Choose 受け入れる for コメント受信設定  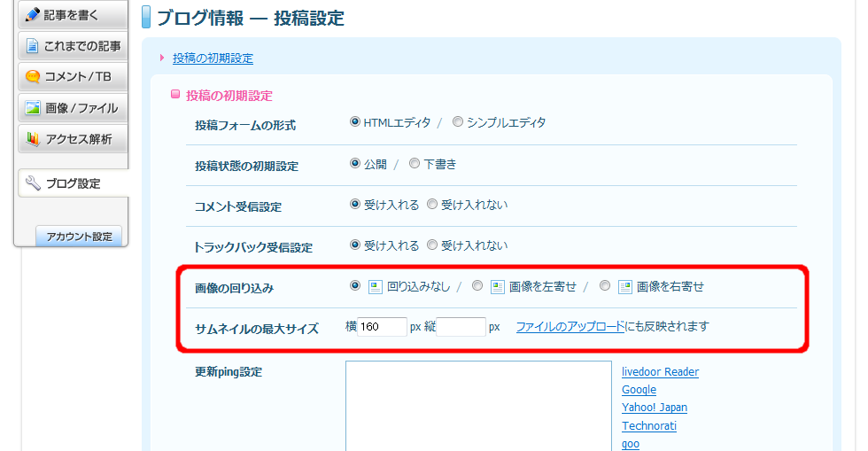coord(355,205)
